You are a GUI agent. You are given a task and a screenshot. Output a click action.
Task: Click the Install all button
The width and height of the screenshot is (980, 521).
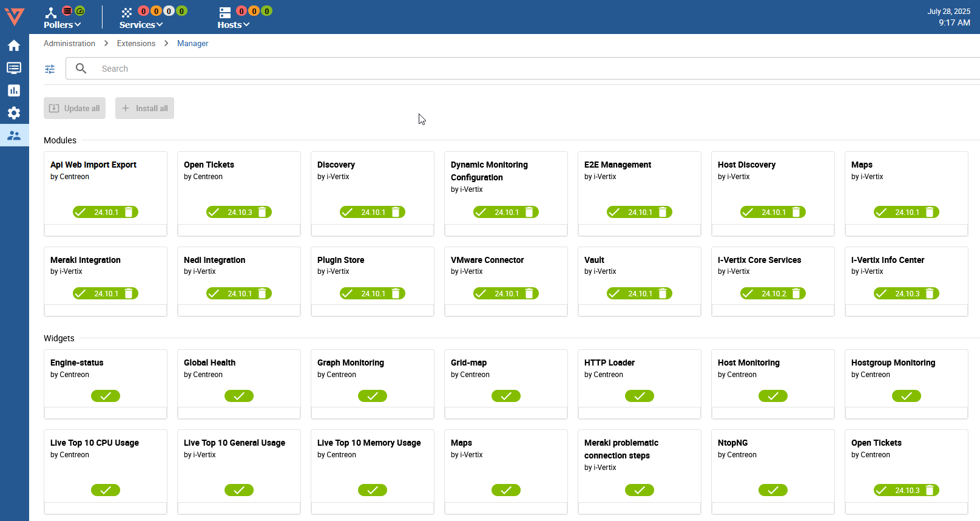point(144,108)
